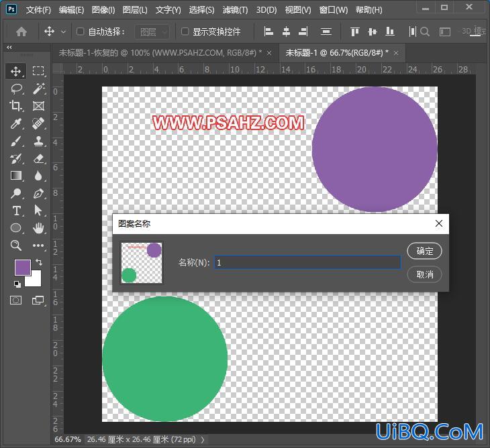This screenshot has height=448, width=490.
Task: Select the Eraser tool
Action: [x=38, y=158]
